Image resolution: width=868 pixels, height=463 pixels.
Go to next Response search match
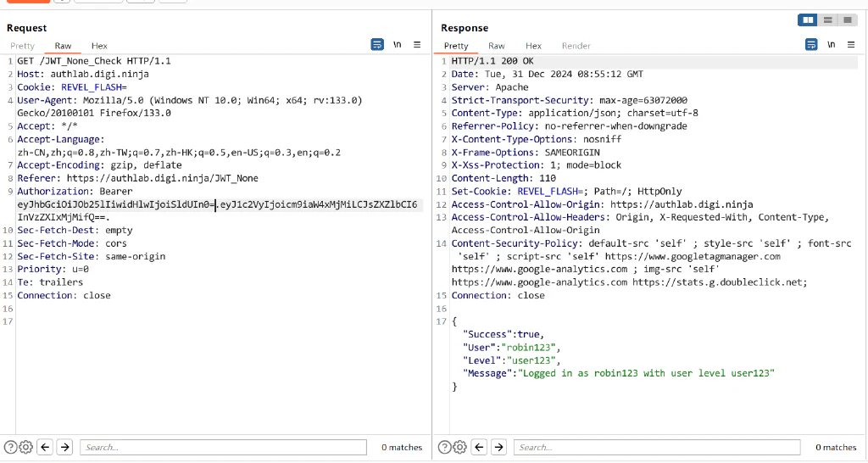pyautogui.click(x=498, y=447)
